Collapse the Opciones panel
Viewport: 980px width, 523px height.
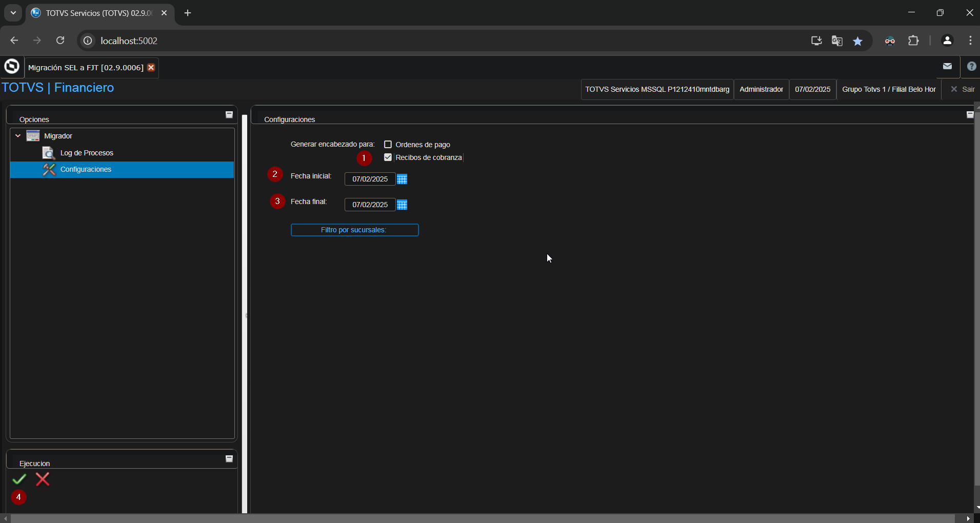(229, 115)
